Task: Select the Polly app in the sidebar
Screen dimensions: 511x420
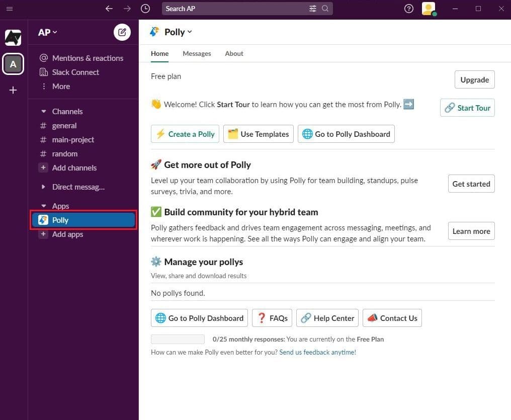Action: click(x=60, y=220)
